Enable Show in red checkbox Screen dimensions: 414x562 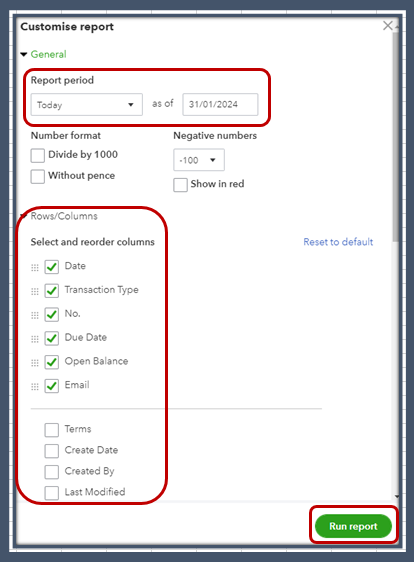[x=180, y=185]
